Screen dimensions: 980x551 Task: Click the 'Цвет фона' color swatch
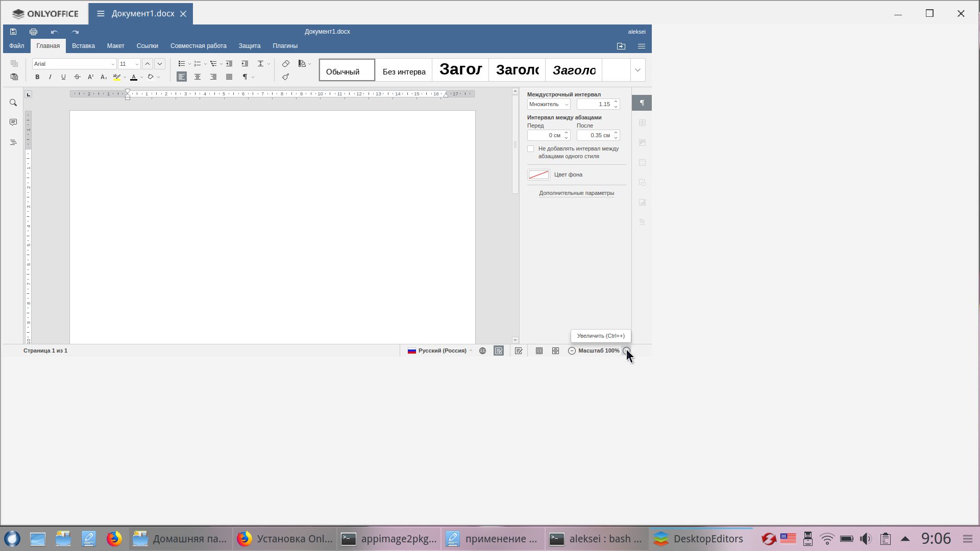(x=538, y=175)
